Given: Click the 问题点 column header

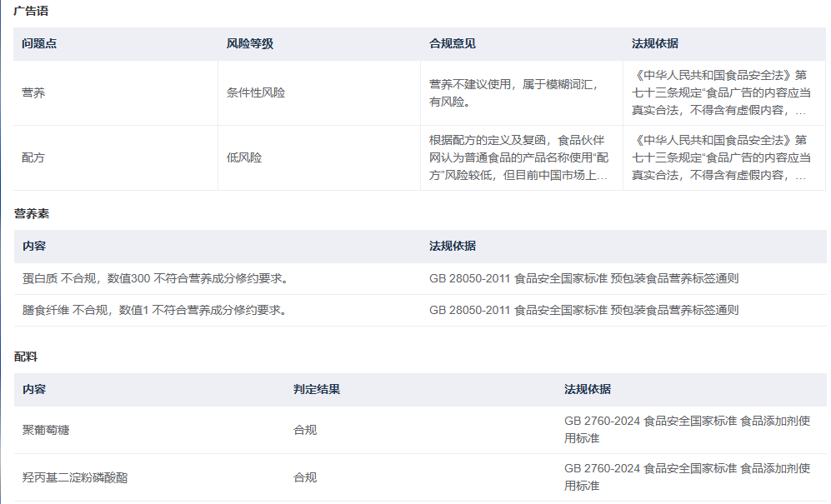Looking at the screenshot, I should click(39, 44).
